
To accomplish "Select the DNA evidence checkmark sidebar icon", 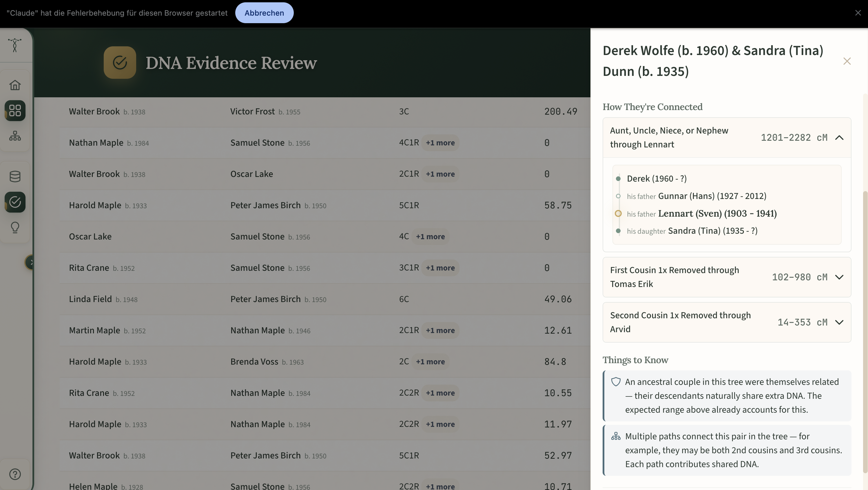I will point(15,202).
